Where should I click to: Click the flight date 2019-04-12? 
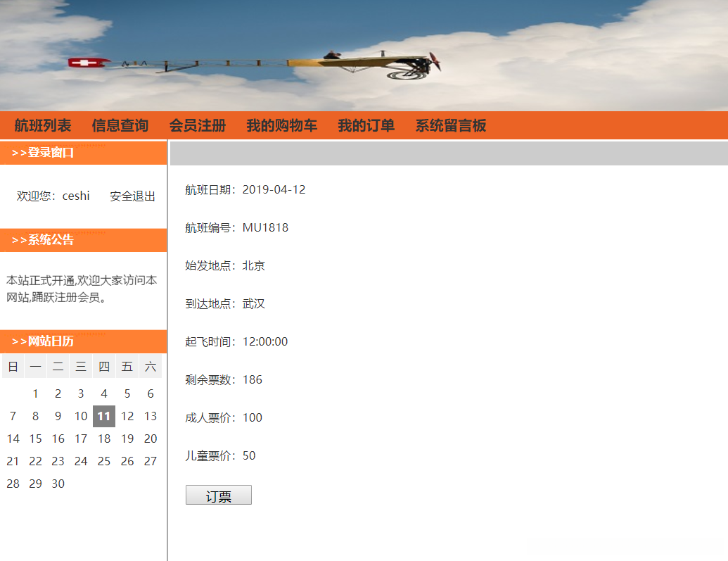pyautogui.click(x=274, y=189)
